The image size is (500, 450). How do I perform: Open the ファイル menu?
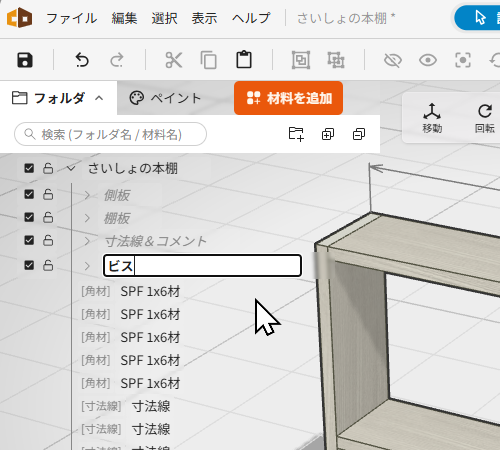pos(72,18)
